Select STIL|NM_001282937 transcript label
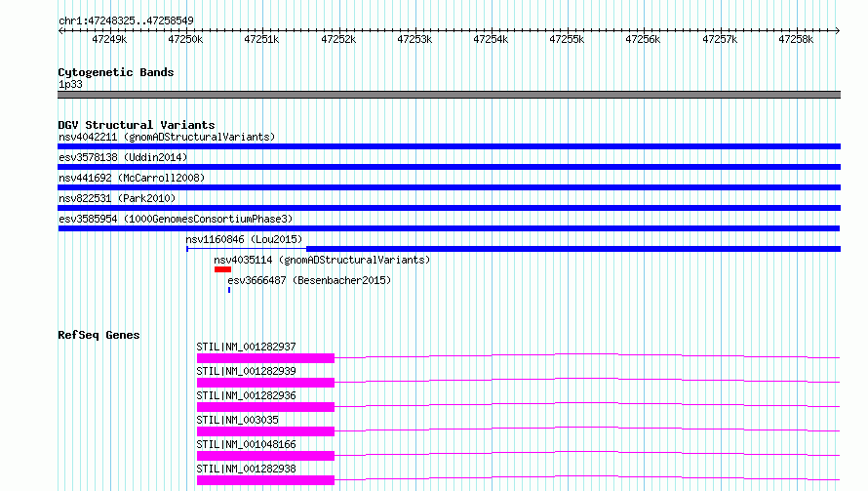Screen dimensions: 868x491 tap(246, 347)
